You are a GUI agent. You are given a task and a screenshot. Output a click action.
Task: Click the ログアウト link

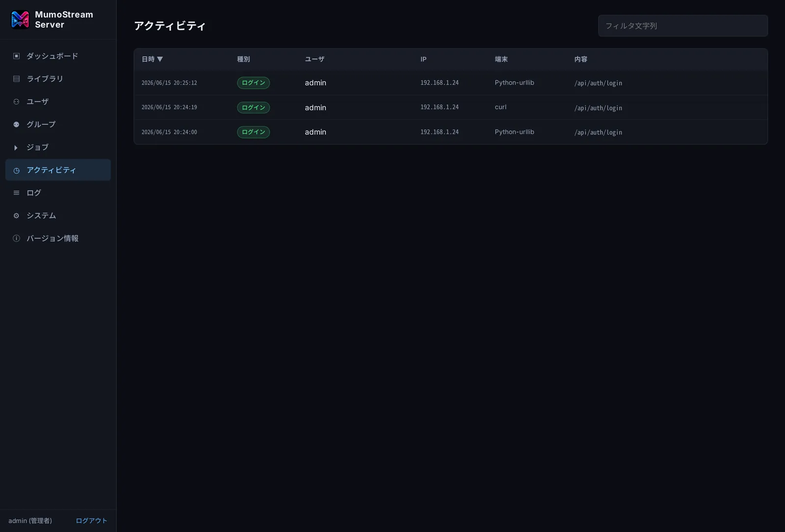(91, 521)
